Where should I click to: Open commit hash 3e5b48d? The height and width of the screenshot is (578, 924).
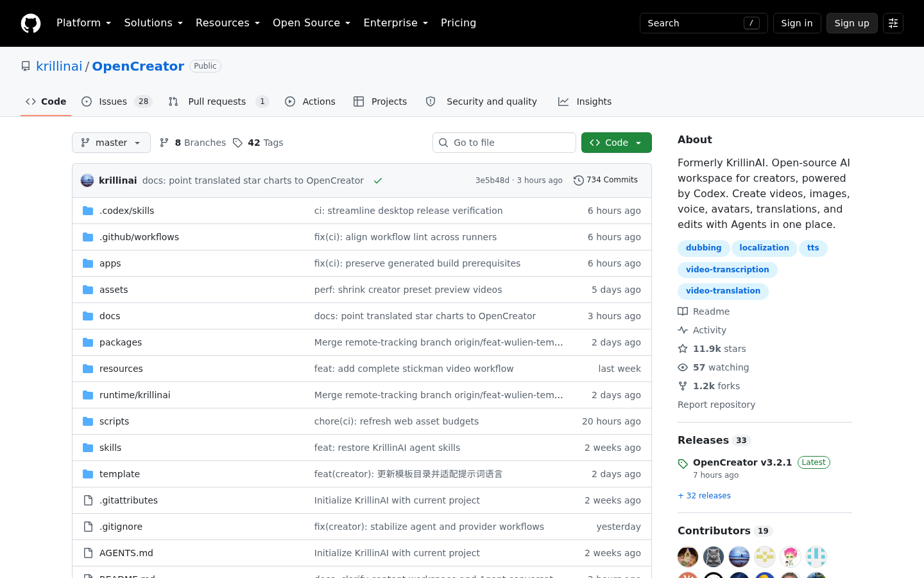tap(492, 180)
